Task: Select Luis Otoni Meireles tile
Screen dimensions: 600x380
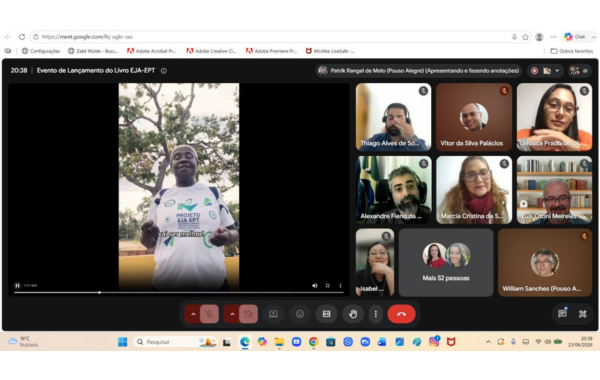Action: tap(554, 190)
